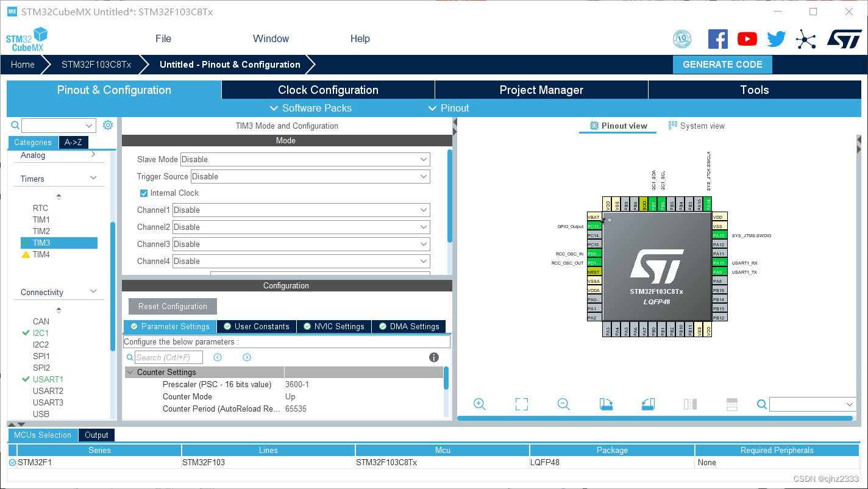
Task: Go to next parameter search result
Action: click(247, 357)
